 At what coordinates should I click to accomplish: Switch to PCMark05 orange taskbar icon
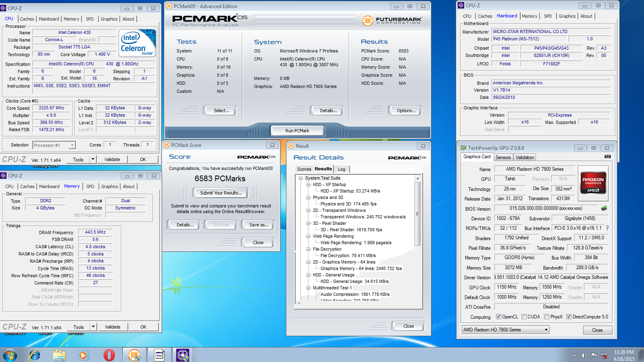134,355
